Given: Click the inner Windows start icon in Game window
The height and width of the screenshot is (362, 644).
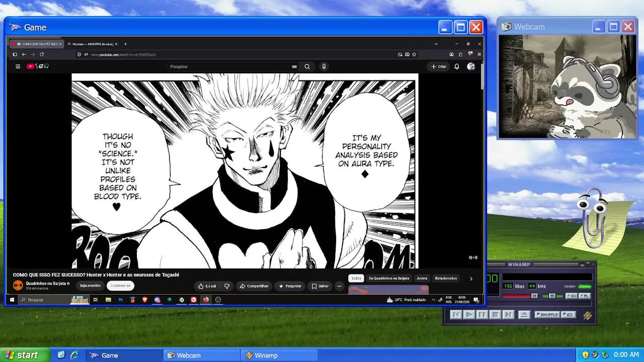Looking at the screenshot, I should tap(12, 300).
